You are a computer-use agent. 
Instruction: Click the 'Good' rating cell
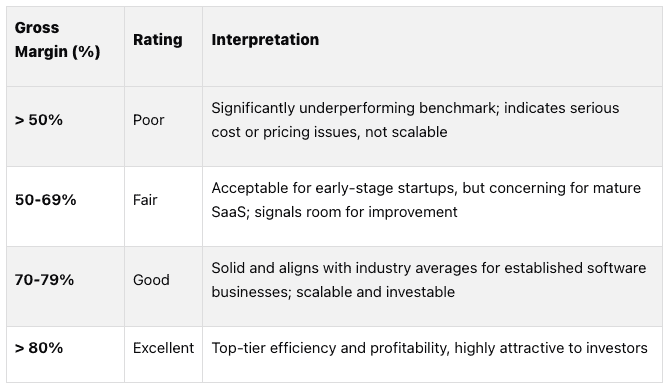click(163, 286)
